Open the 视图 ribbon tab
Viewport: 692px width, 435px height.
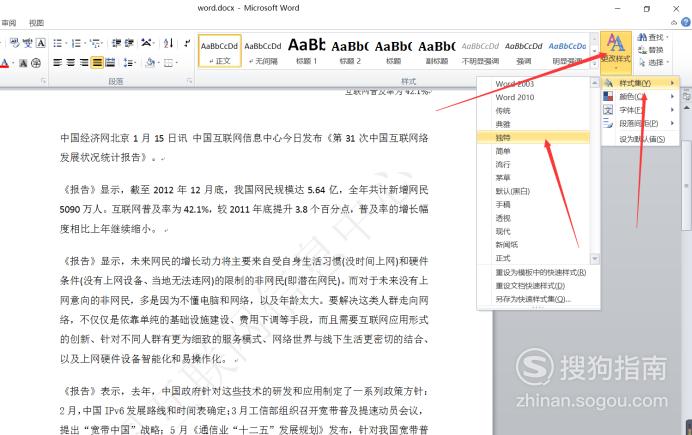[x=36, y=23]
